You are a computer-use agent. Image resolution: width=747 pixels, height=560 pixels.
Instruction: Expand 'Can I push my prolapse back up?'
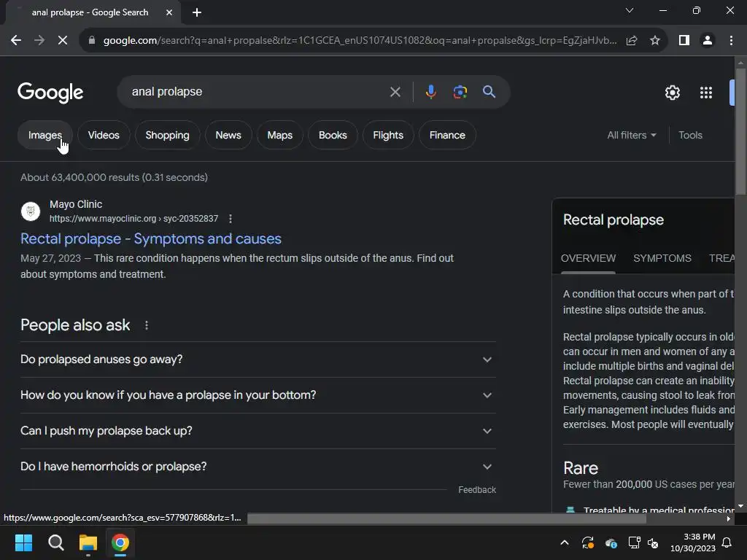[x=258, y=431]
